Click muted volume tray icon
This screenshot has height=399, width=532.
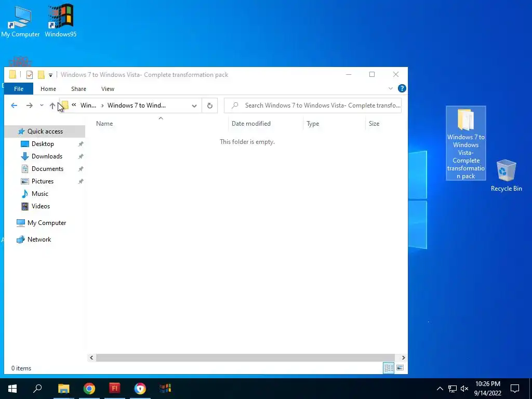pyautogui.click(x=464, y=389)
